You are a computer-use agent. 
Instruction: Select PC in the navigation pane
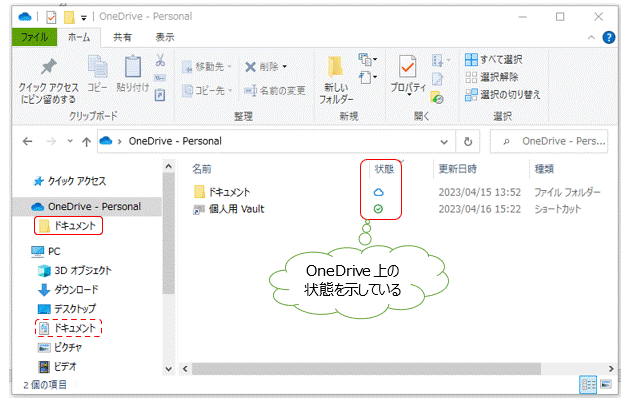pos(46,251)
